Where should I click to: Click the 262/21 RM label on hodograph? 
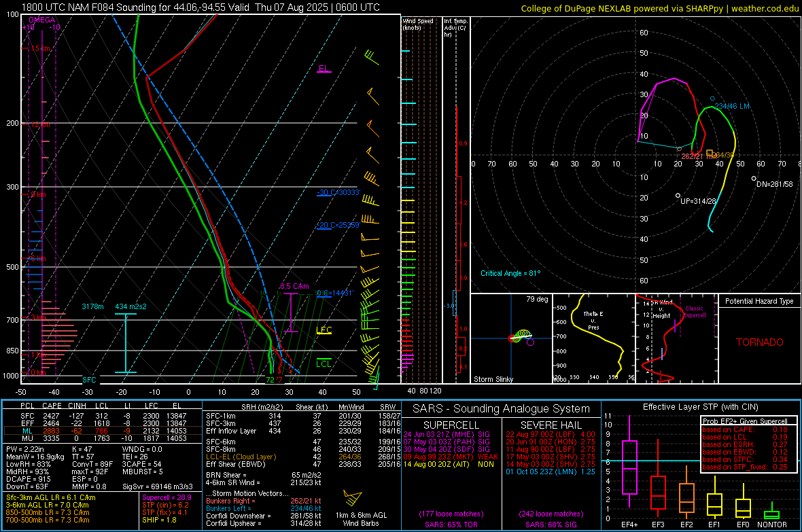[698, 156]
